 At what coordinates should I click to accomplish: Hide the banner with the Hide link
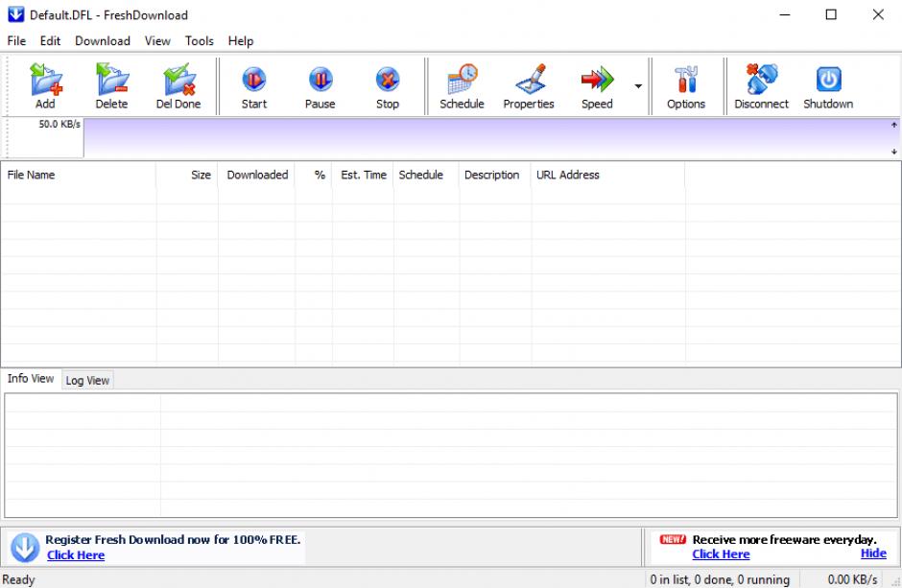873,553
